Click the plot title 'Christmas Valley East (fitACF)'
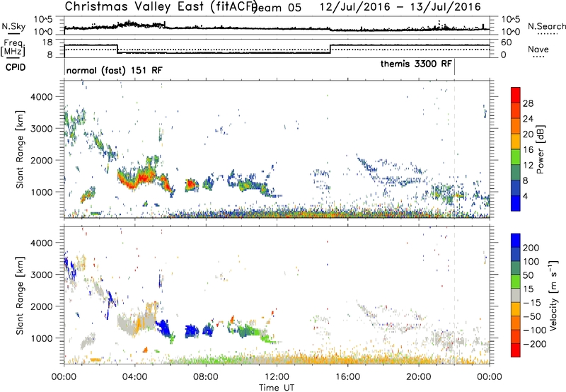This screenshot has height=392, width=566. point(161,6)
